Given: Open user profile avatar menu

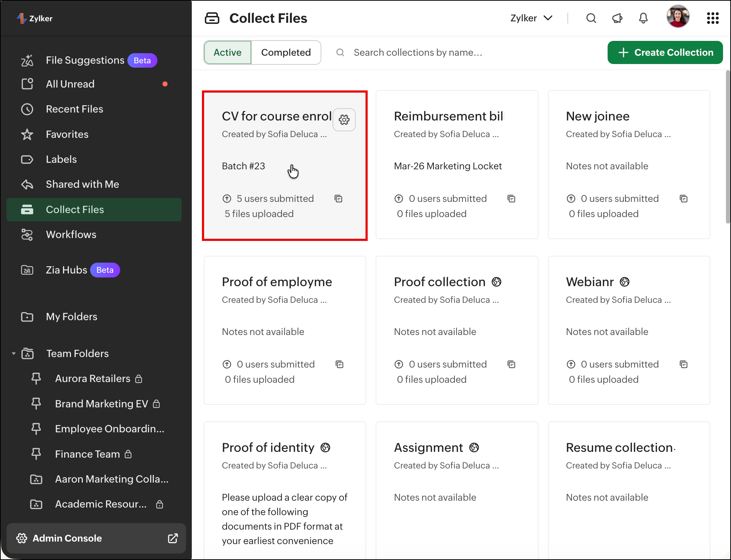Looking at the screenshot, I should (x=677, y=17).
